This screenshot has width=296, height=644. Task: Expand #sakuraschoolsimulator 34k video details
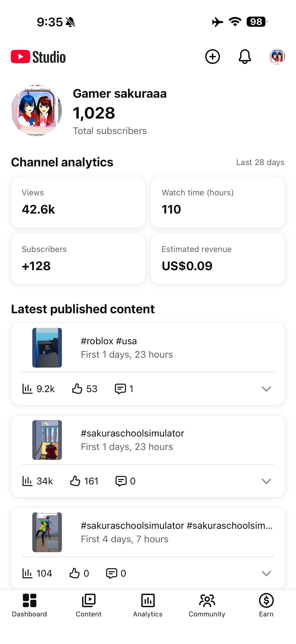click(266, 481)
